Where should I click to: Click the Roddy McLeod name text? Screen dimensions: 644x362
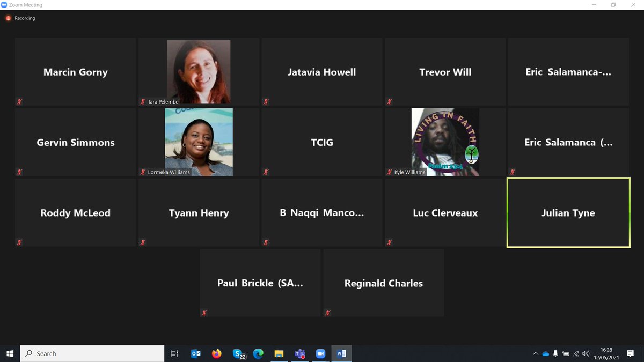coord(76,213)
